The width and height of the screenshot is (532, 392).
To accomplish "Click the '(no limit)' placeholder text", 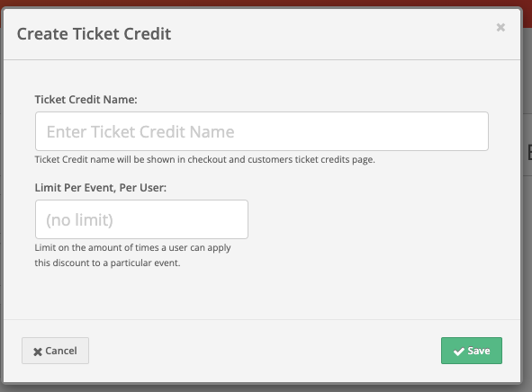I will tap(79, 220).
